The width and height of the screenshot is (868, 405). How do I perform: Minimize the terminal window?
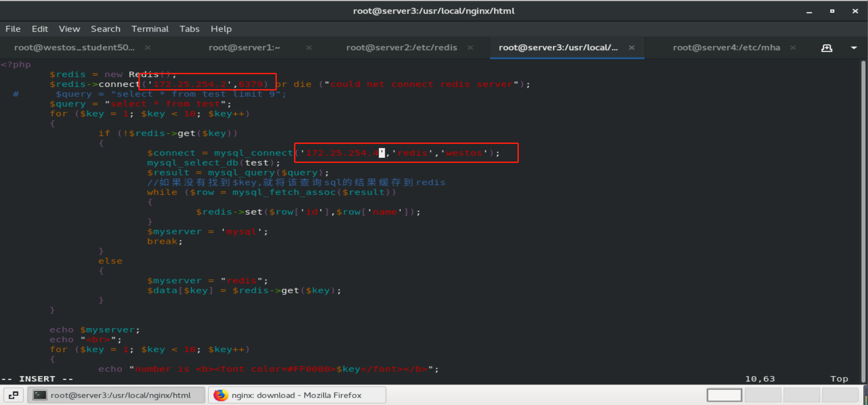pyautogui.click(x=809, y=11)
